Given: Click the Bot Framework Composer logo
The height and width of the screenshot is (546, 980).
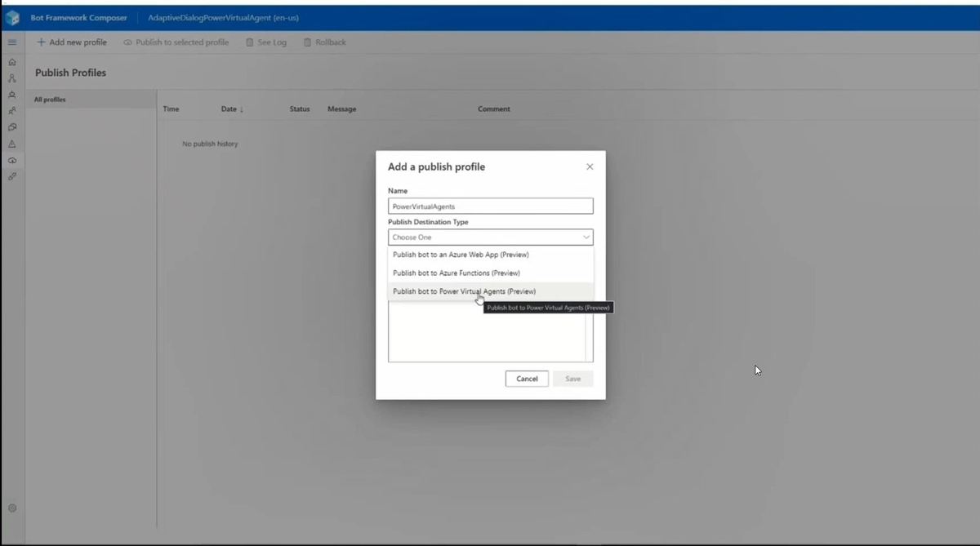Looking at the screenshot, I should click(x=12, y=18).
